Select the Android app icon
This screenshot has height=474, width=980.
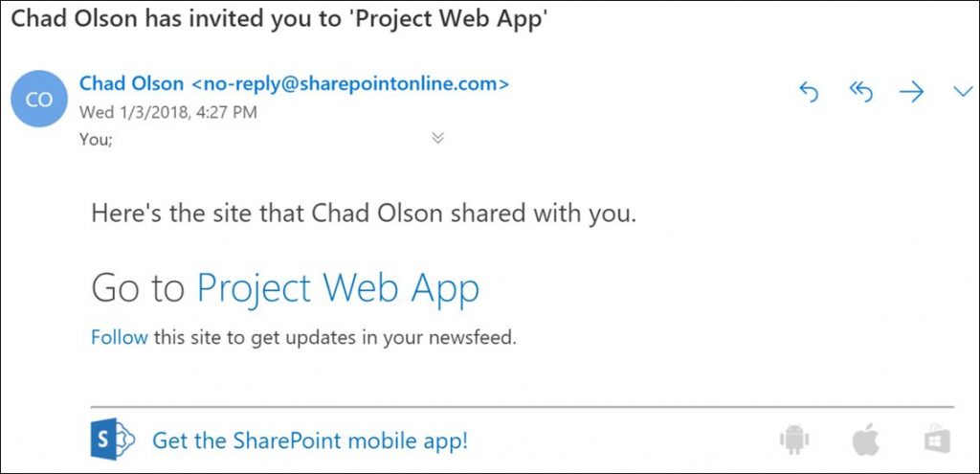(794, 439)
